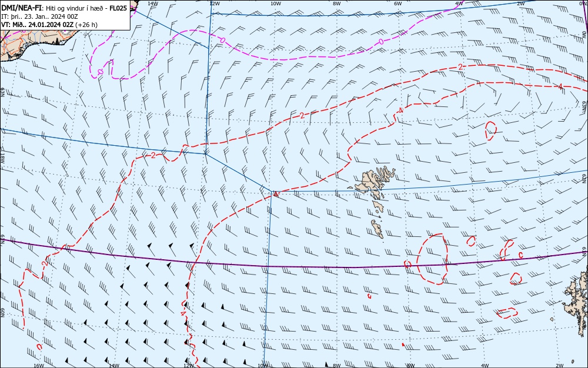This screenshot has height=368, width=588.
Task: Click the 12W longitude label along the bottom edge
Action: pos(189,366)
